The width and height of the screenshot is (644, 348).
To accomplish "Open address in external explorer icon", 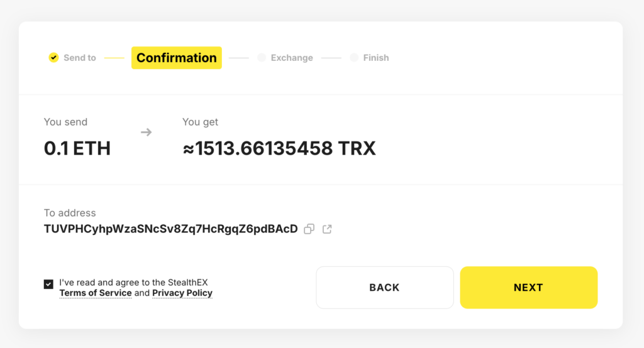I will (327, 229).
